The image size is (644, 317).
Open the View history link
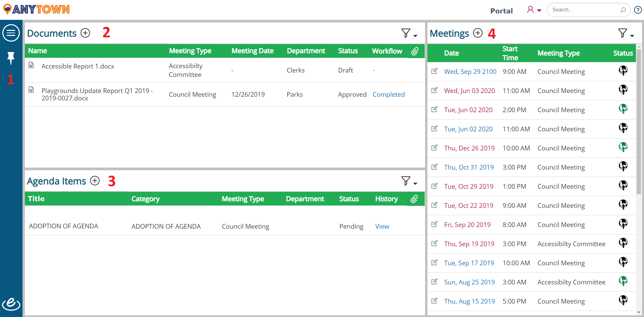(x=382, y=226)
